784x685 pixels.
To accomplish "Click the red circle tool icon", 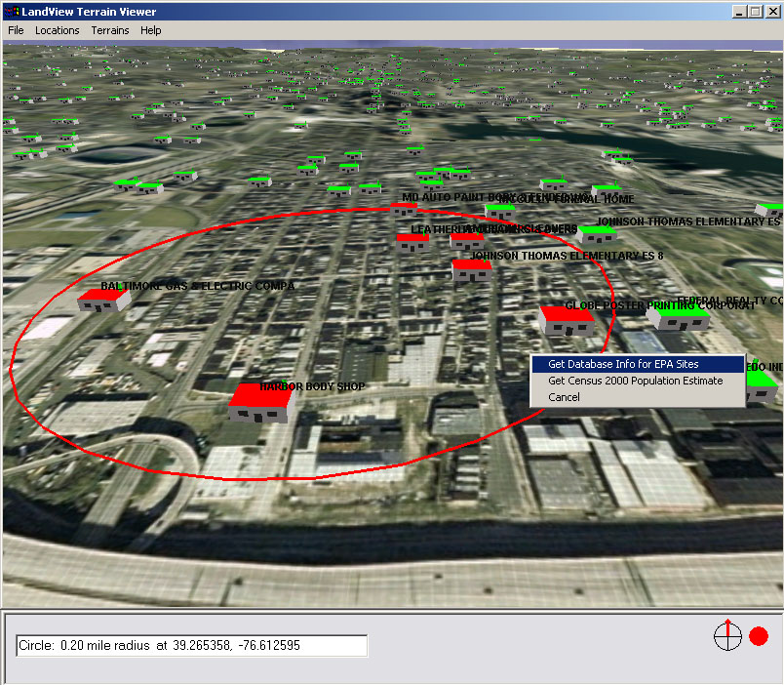I will (759, 636).
